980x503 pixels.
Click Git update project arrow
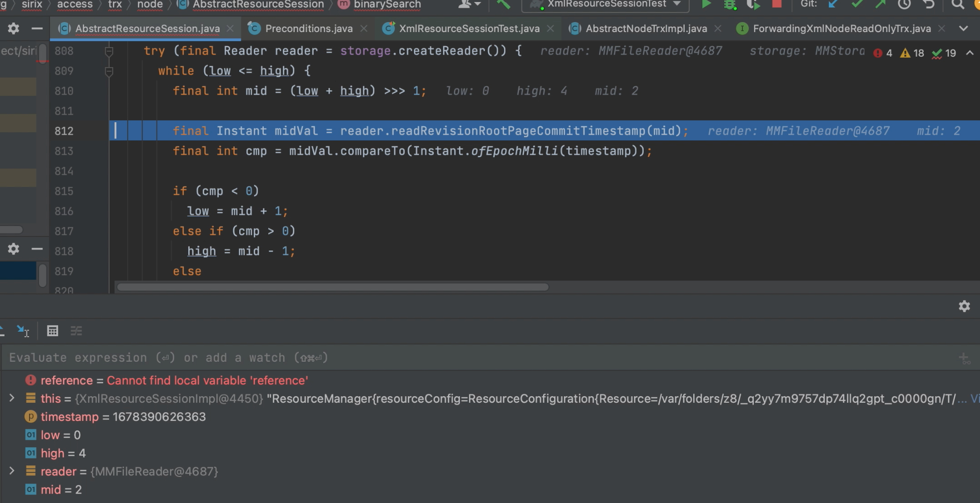tap(833, 5)
